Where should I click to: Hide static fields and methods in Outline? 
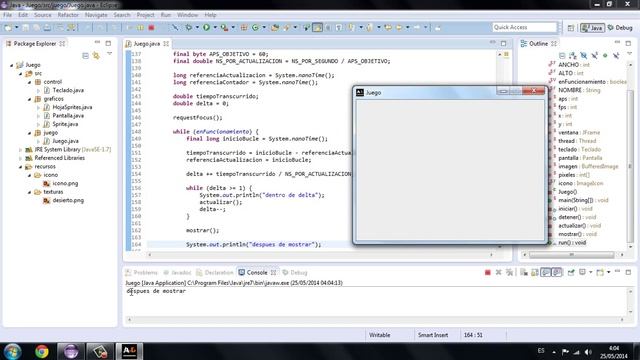coord(595,55)
